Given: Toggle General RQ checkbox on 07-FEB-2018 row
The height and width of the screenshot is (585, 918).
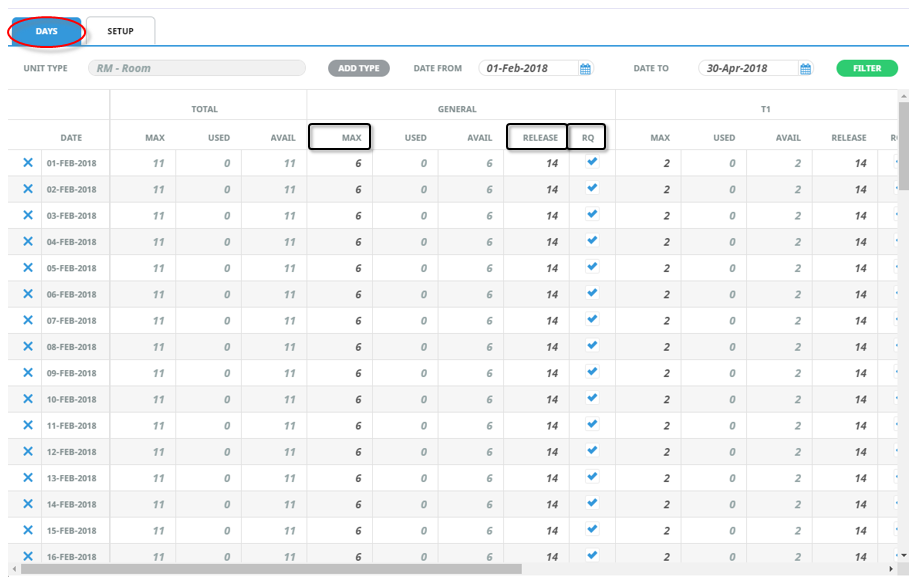Looking at the screenshot, I should coord(592,319).
